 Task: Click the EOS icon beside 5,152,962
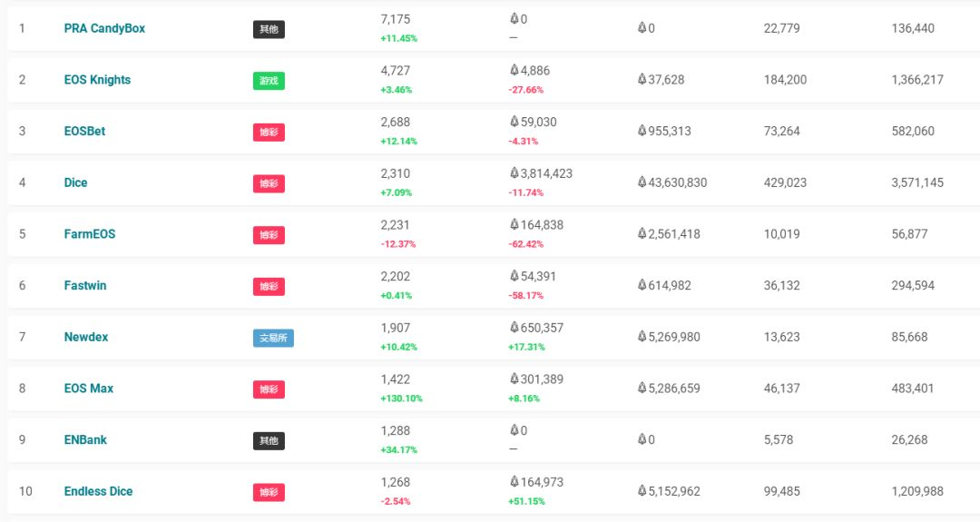(x=642, y=490)
